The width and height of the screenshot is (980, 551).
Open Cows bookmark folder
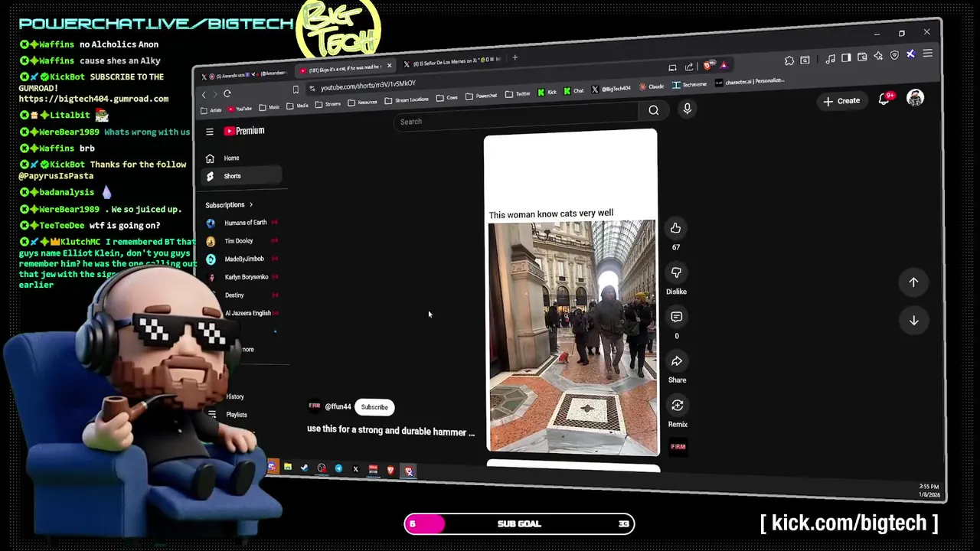(447, 98)
